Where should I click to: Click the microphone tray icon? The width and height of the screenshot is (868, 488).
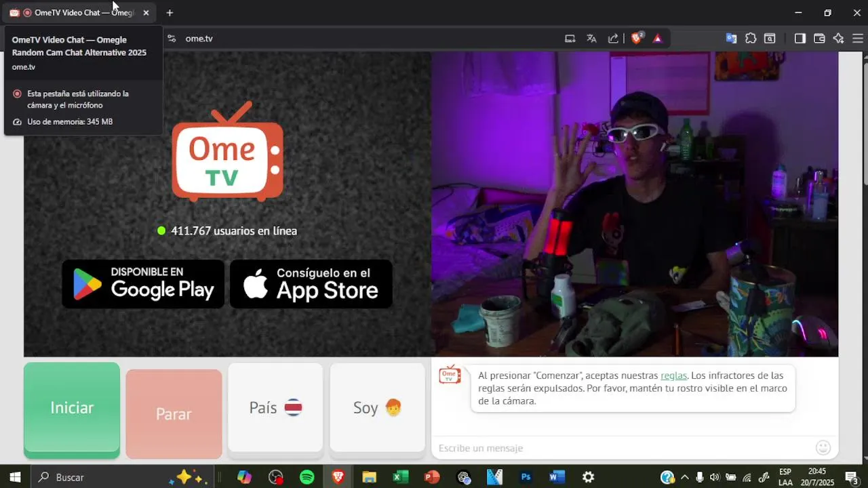click(700, 477)
